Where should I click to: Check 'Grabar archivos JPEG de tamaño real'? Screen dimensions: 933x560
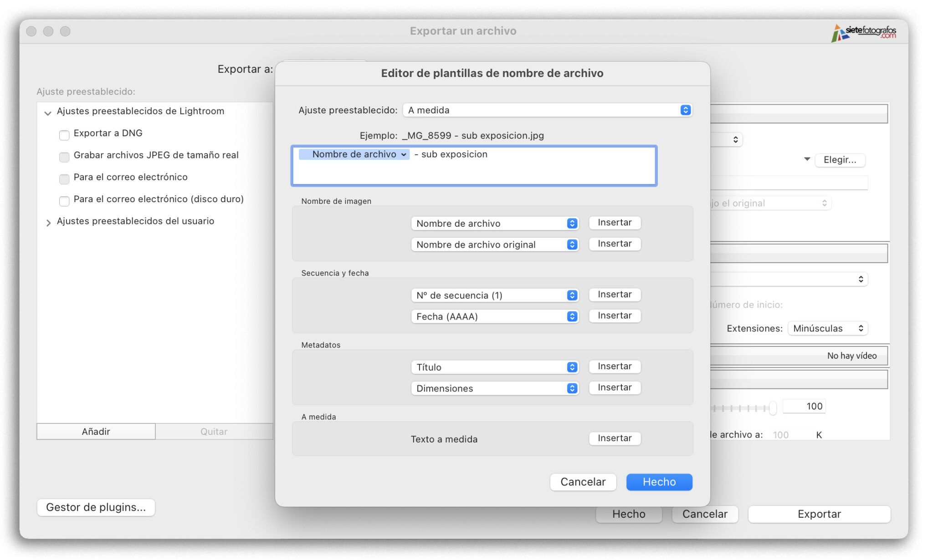pyautogui.click(x=64, y=157)
